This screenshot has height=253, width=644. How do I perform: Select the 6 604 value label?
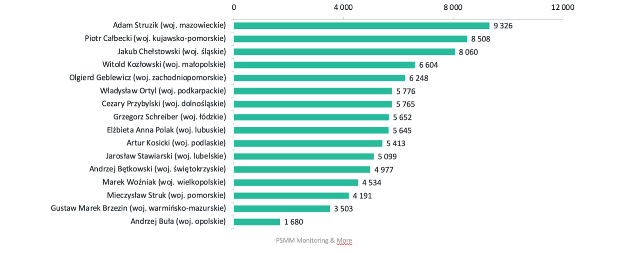pos(428,65)
